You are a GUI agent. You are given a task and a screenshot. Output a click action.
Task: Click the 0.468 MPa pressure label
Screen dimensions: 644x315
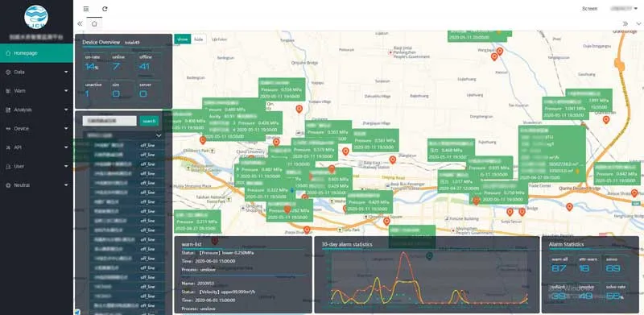click(451, 150)
